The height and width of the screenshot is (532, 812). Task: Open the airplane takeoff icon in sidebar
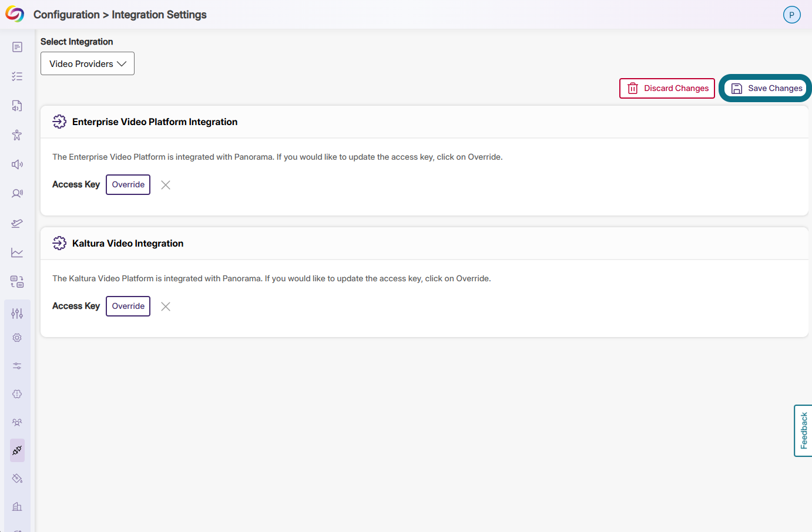(17, 223)
